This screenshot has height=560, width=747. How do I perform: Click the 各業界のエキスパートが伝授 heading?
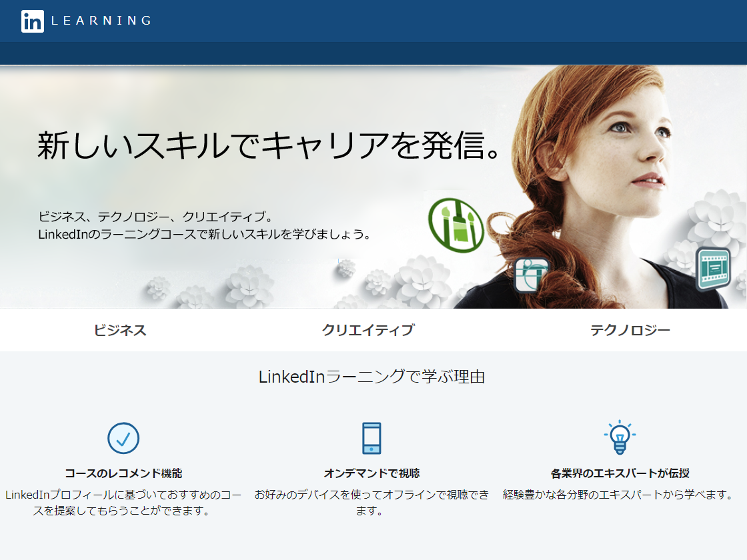(x=620, y=473)
